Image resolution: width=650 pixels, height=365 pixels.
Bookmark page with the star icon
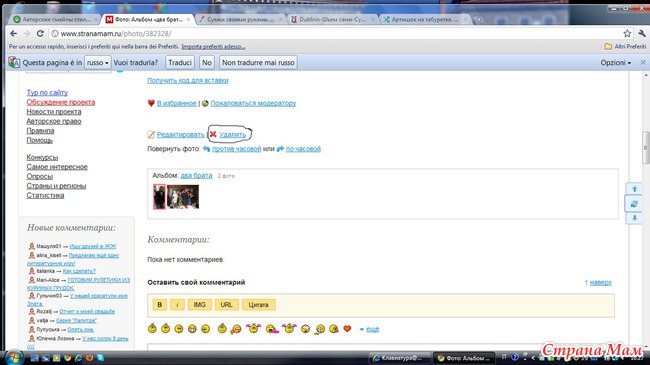[627, 34]
